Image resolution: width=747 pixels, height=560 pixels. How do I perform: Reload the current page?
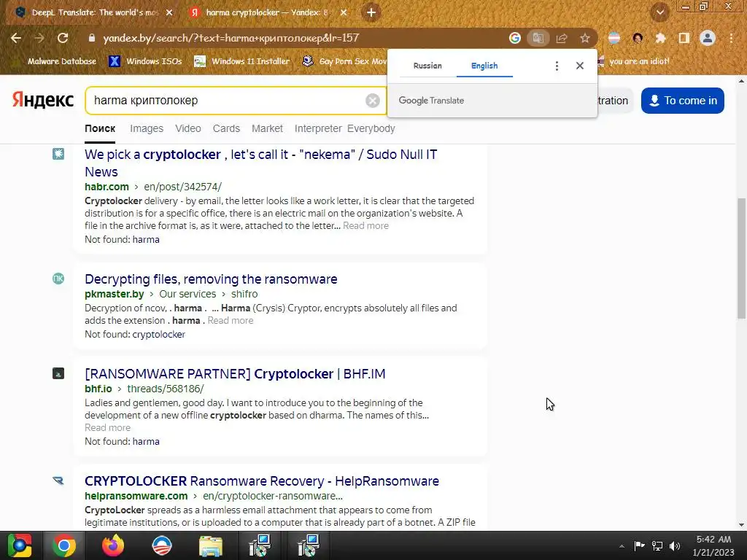(63, 38)
